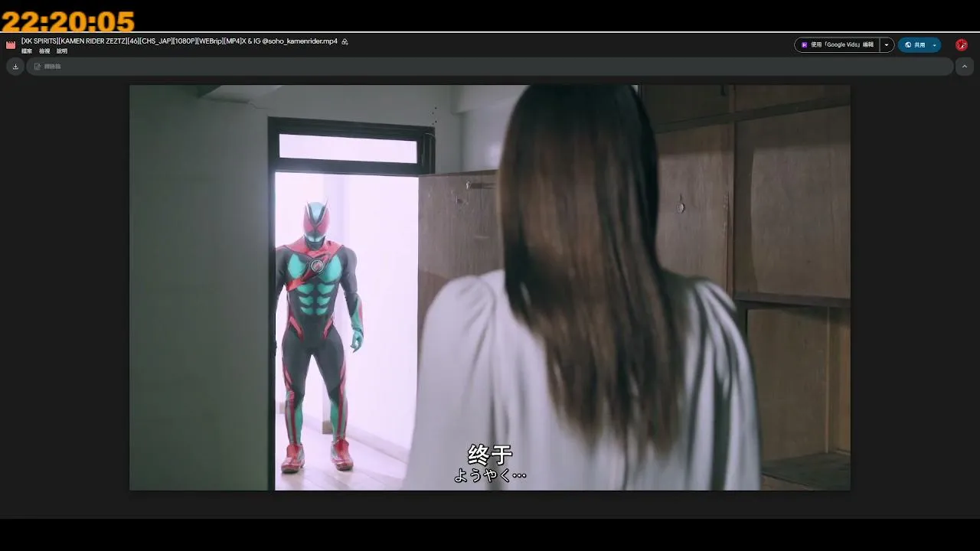The width and height of the screenshot is (980, 551).
Task: Click the 使用「Google Vids」編輯 button
Action: click(837, 45)
